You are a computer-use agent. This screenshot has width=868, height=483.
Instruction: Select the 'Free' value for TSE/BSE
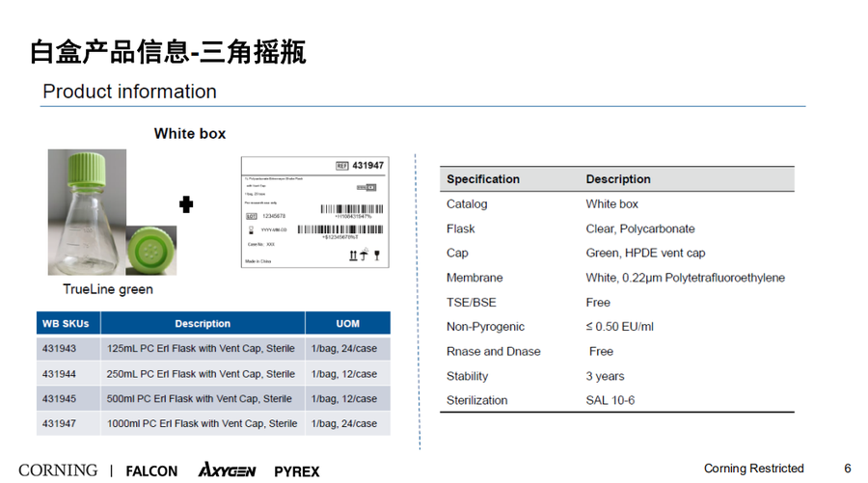598,303
